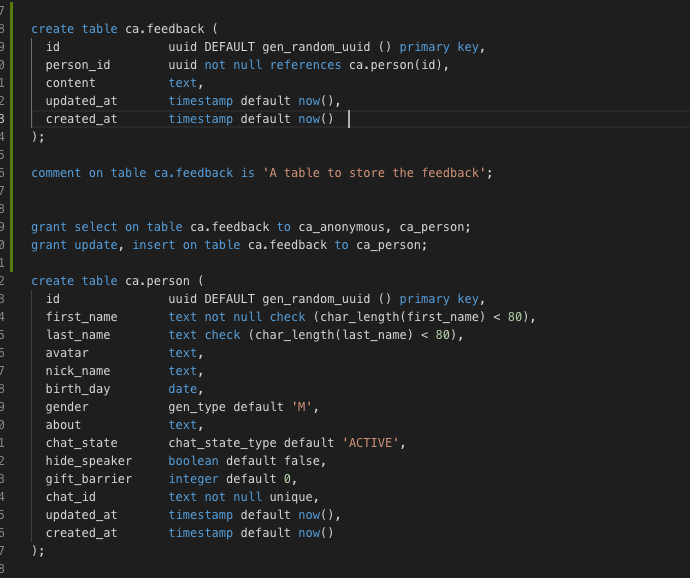Click the 'create table ca.feedback' line

coord(124,29)
